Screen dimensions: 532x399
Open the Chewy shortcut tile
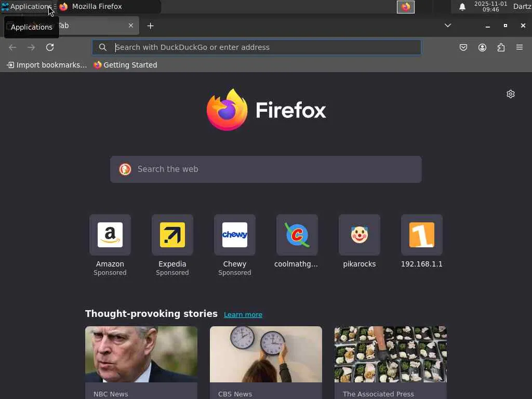click(x=235, y=235)
